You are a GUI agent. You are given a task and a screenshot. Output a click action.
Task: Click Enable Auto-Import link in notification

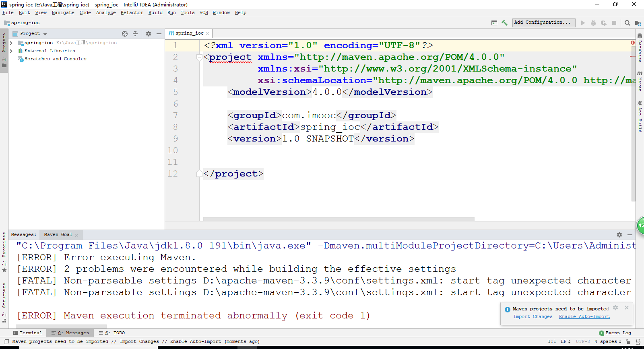pos(584,317)
